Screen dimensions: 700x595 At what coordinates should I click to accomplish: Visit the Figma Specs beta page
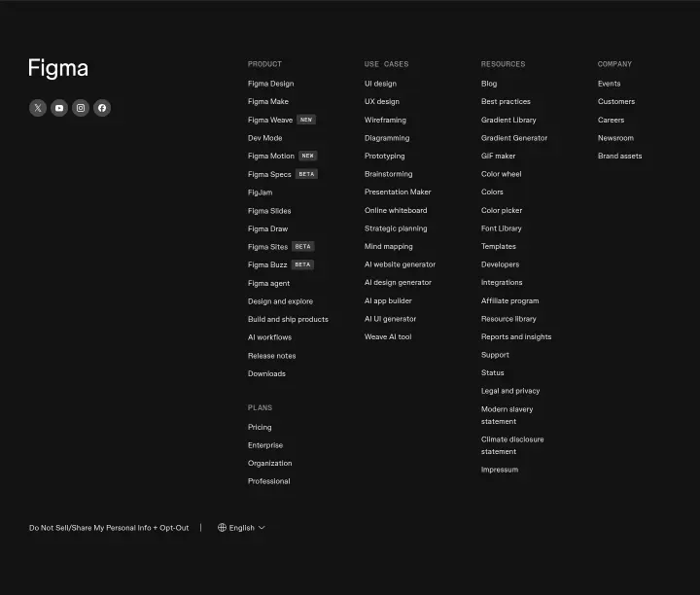(x=269, y=174)
